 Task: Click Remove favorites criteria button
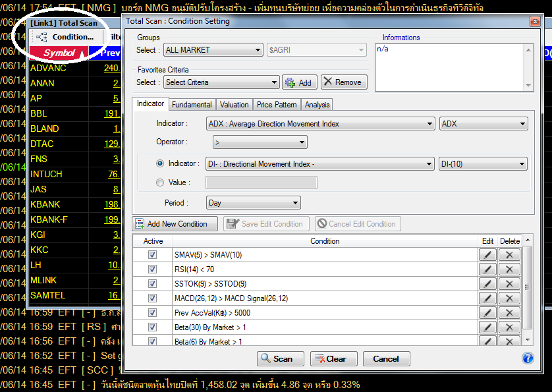[344, 82]
